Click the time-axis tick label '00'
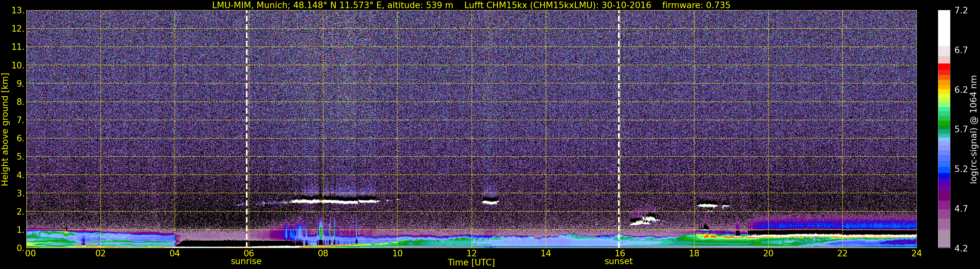Screen dimensions: 980x269 [x=31, y=253]
